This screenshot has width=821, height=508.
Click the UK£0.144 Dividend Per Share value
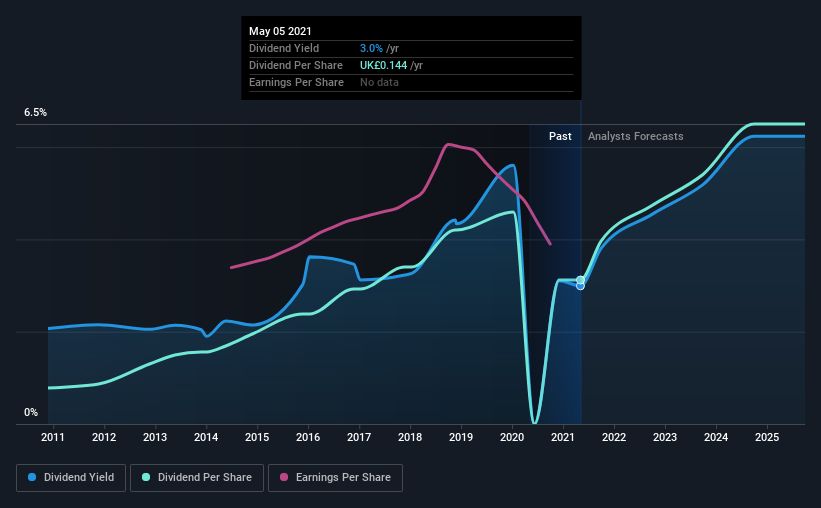pos(383,65)
